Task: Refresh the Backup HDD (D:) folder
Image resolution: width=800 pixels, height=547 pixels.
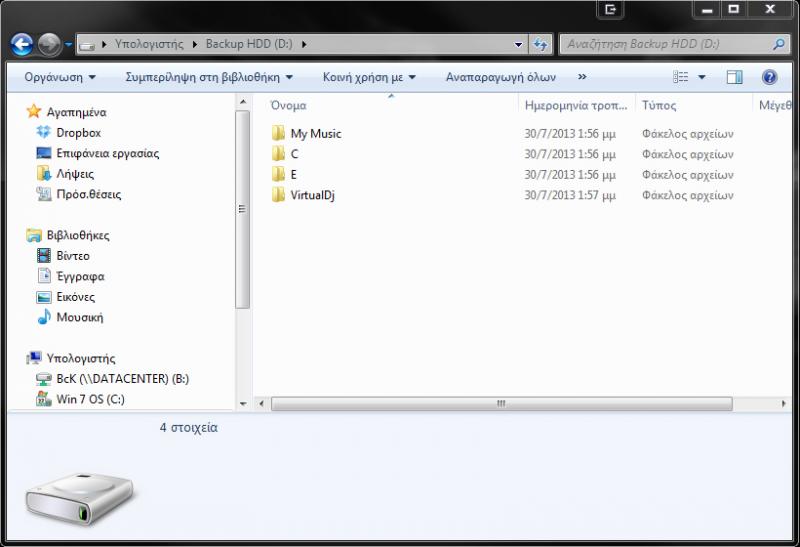Action: point(541,44)
